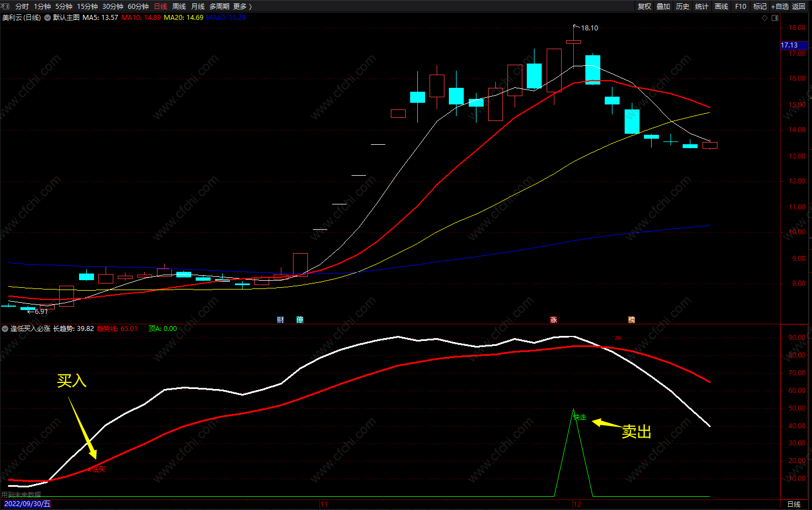This screenshot has height=510, width=812.
Task: Expand the 更多 periods menu
Action: coord(243,7)
